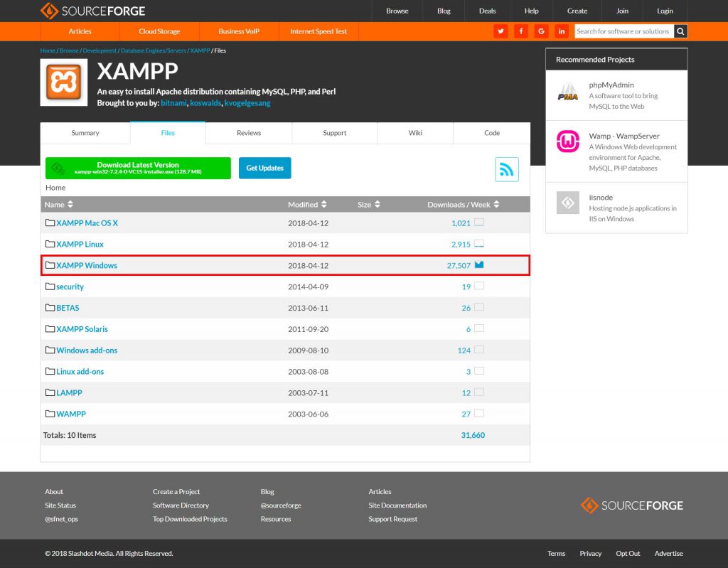The width and height of the screenshot is (728, 568).
Task: Click the Get Updates button
Action: [x=264, y=168]
